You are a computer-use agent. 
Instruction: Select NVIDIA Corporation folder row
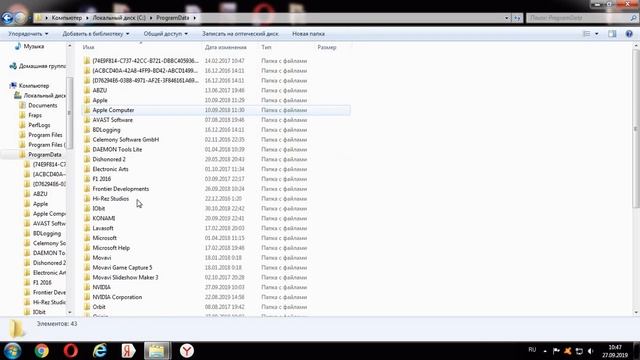coord(216,297)
